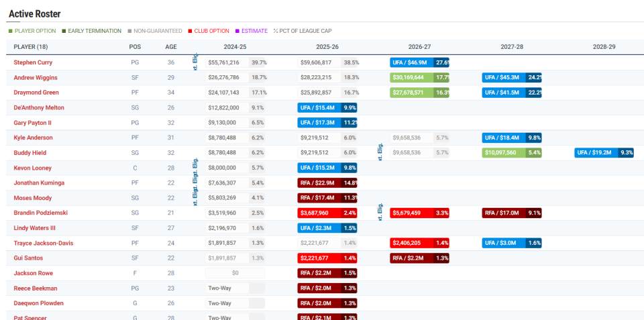
Task: Open De'Anthony Melton's profile
Action: tap(39, 107)
